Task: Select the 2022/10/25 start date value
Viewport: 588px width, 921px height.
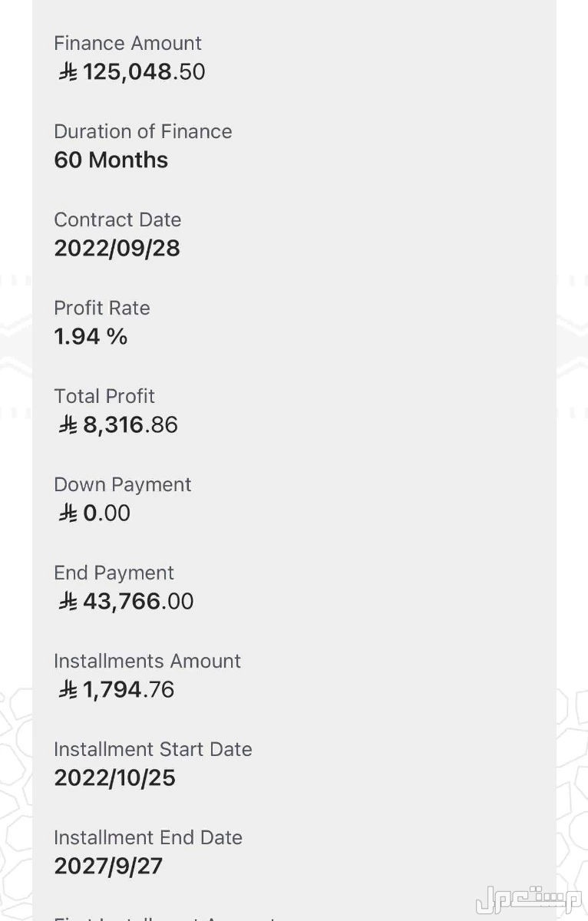Action: point(115,778)
